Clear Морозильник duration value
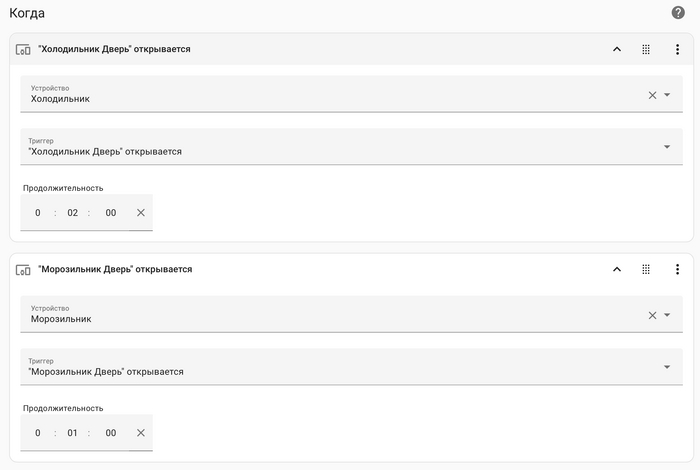 (141, 433)
